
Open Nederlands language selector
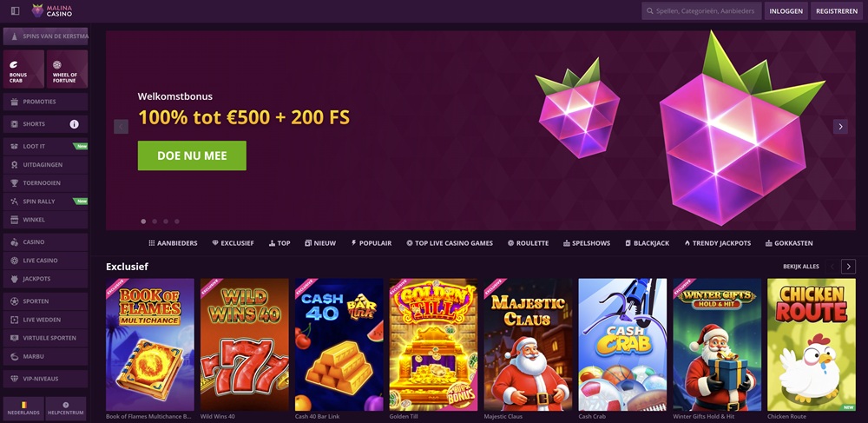pos(23,408)
